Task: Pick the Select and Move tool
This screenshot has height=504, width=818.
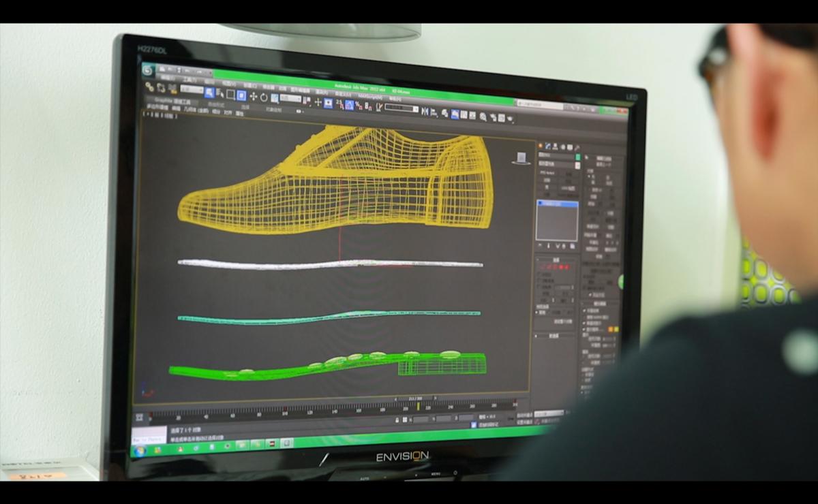Action: (253, 96)
